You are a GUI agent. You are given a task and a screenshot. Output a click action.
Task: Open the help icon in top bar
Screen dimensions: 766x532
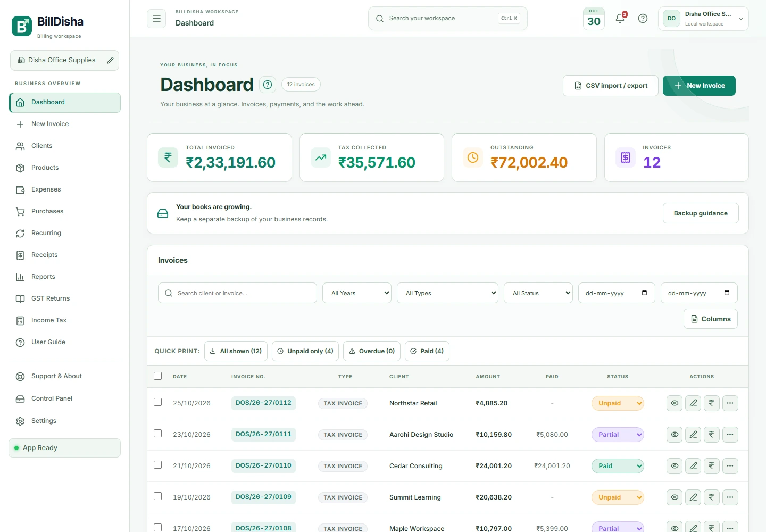[643, 19]
